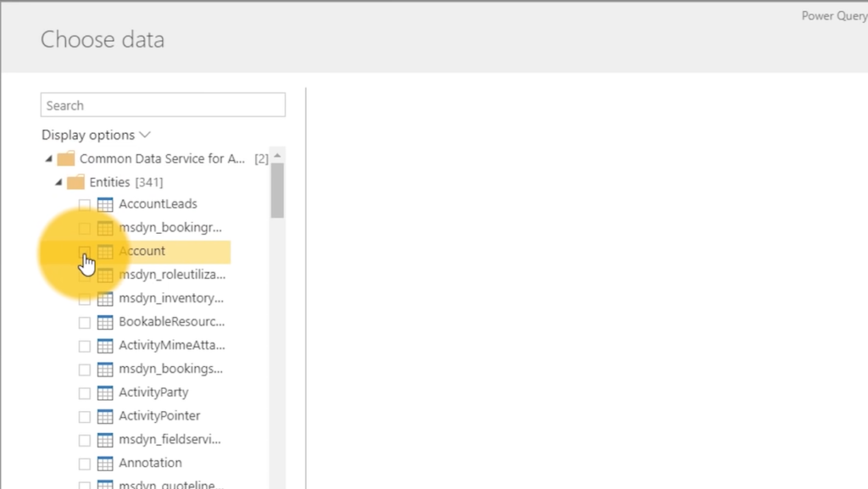Click the msdyn_bookingr table icon
Image resolution: width=868 pixels, height=489 pixels.
point(104,227)
